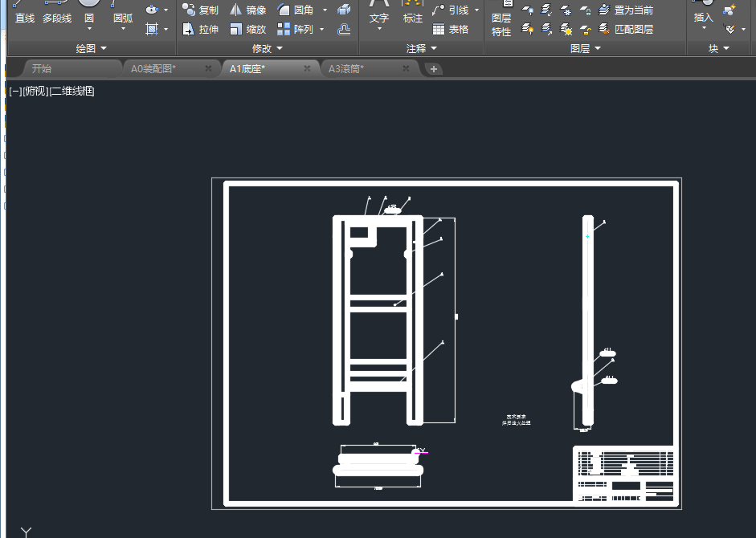Click the hatch fill icon
The width and height of the screenshot is (756, 538).
coord(152,30)
